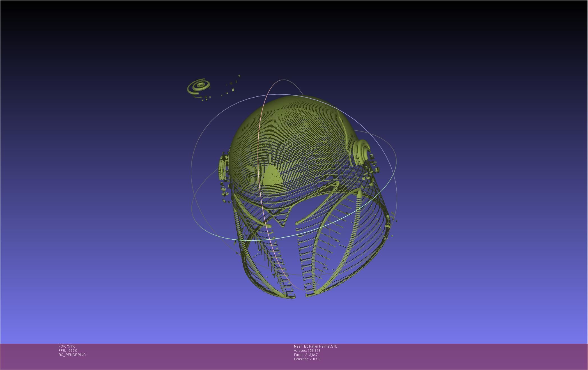Click the triangular visor peak on helmet

coord(272,175)
